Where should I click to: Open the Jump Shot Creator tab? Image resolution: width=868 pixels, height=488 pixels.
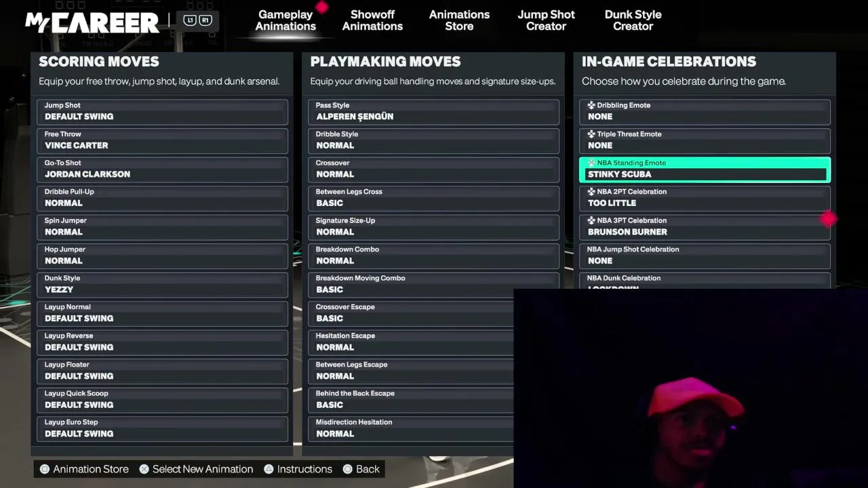click(x=546, y=20)
